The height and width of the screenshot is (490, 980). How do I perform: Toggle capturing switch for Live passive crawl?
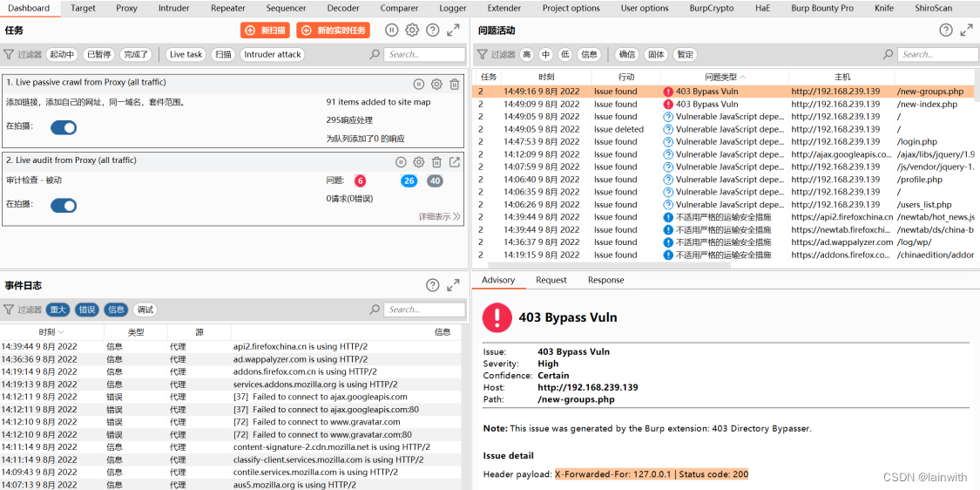tap(64, 127)
